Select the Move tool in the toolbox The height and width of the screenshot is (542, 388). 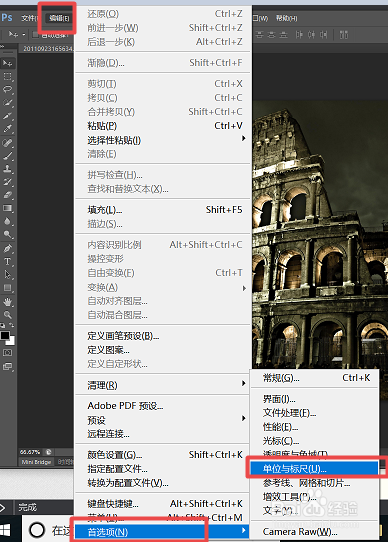(7, 63)
